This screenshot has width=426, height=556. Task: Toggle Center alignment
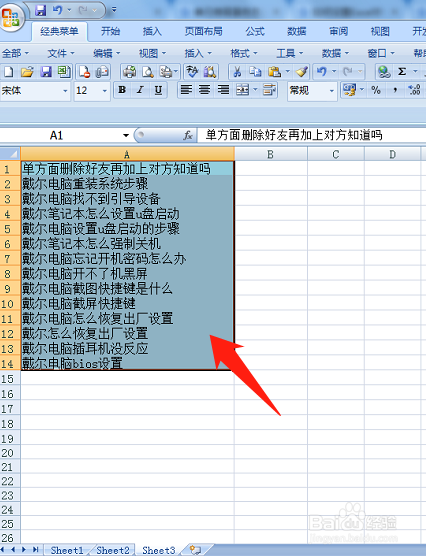point(204,90)
